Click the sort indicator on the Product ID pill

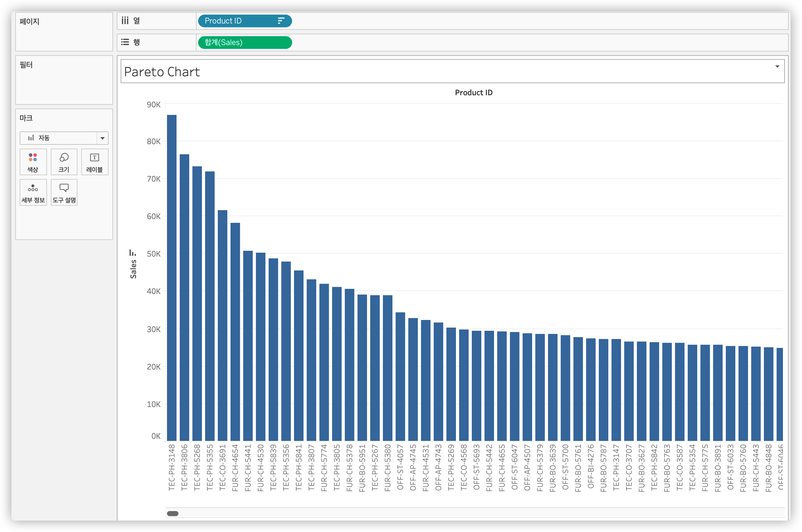(x=281, y=21)
